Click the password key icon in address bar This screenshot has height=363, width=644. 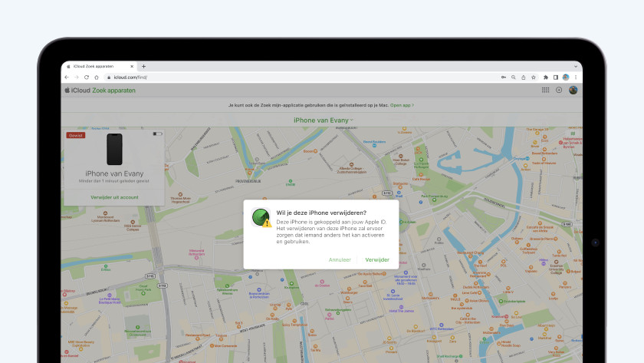504,78
